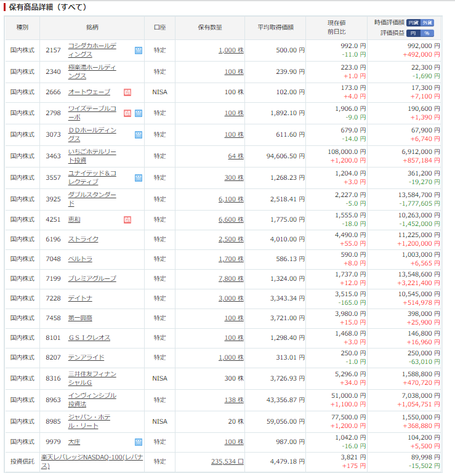The height and width of the screenshot is (476, 455).
Task: Open the オートウェーブ stock link
Action: click(89, 92)
